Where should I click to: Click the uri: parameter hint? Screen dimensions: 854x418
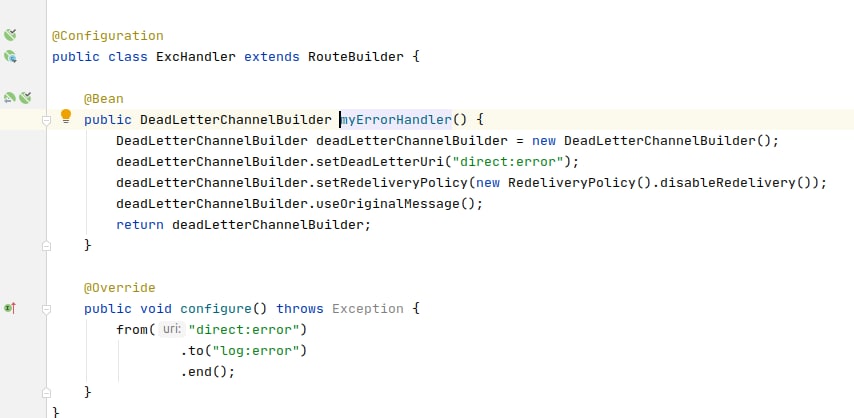[172, 330]
